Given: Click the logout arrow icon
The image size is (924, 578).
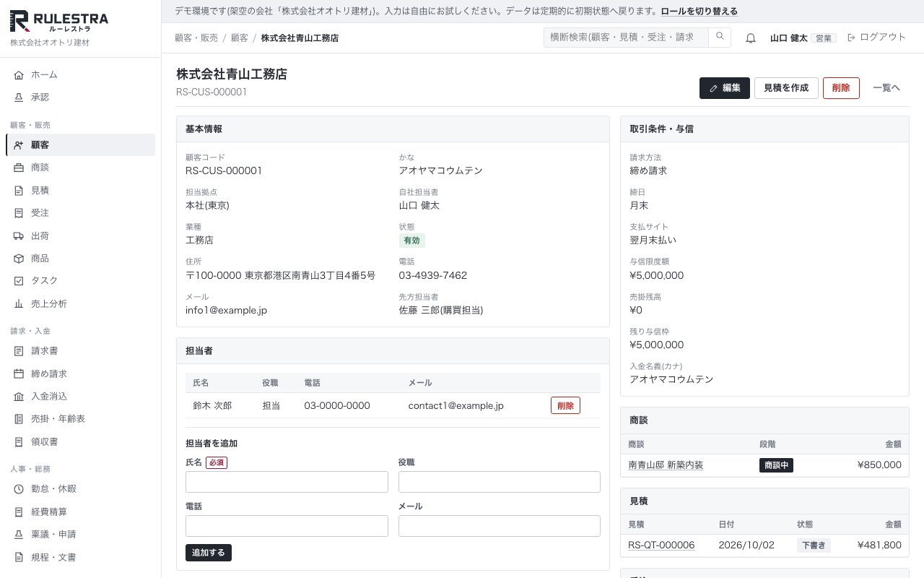Looking at the screenshot, I should pyautogui.click(x=851, y=38).
